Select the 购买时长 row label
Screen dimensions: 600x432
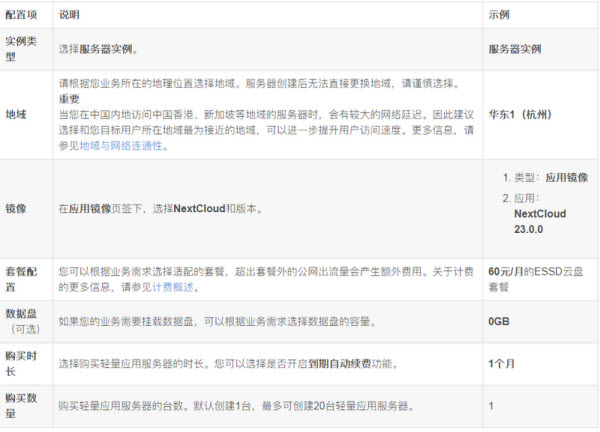[21, 364]
